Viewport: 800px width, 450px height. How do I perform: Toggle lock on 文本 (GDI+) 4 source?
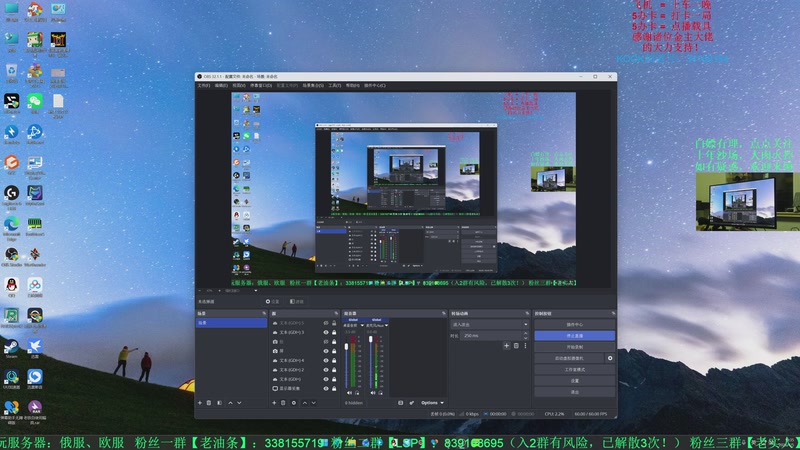click(x=334, y=360)
